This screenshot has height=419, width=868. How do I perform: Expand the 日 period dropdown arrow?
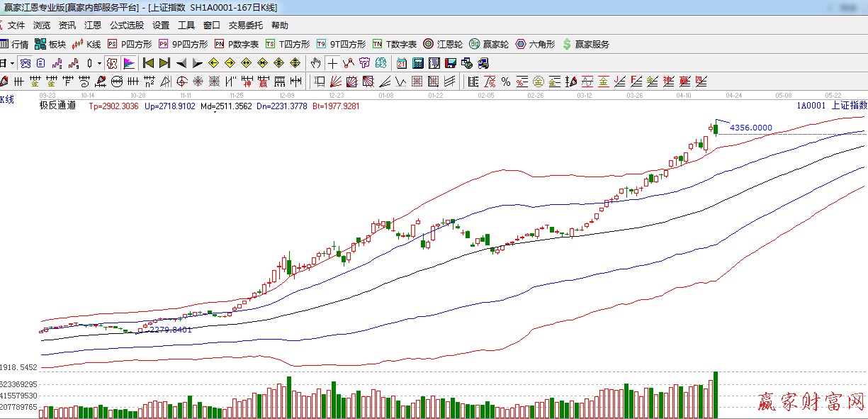12,63
